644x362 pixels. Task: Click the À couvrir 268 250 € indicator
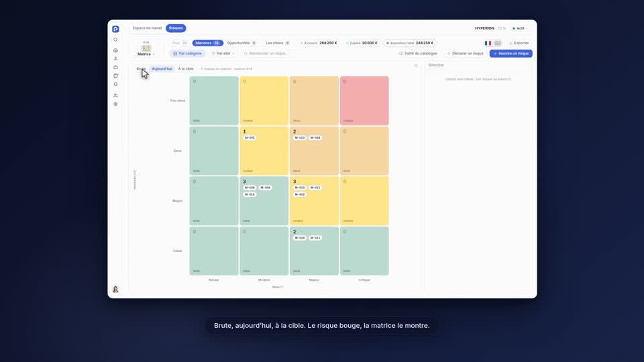point(319,43)
